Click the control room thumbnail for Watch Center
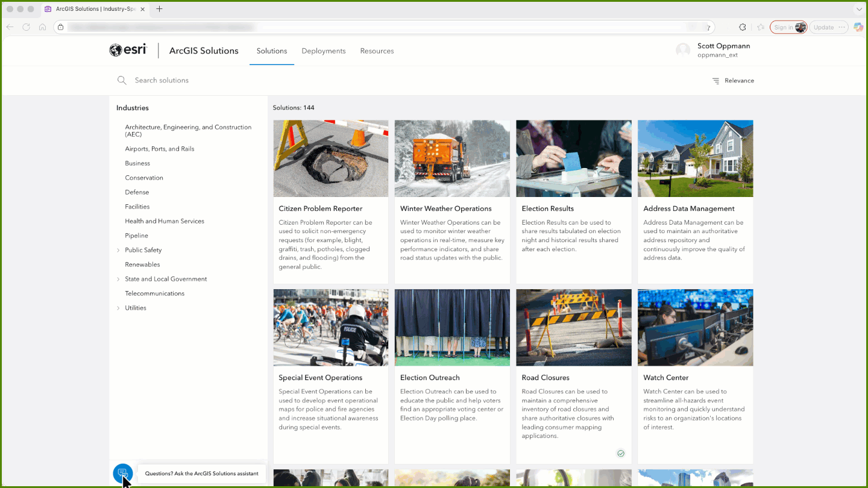This screenshot has width=868, height=488. [696, 328]
